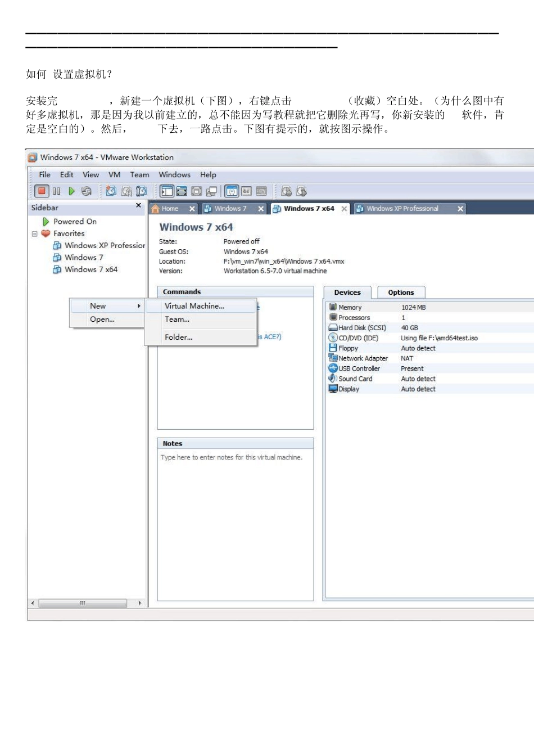This screenshot has width=534, height=756.
Task: Select the active Windows 7 x64 tab
Action: click(x=309, y=209)
